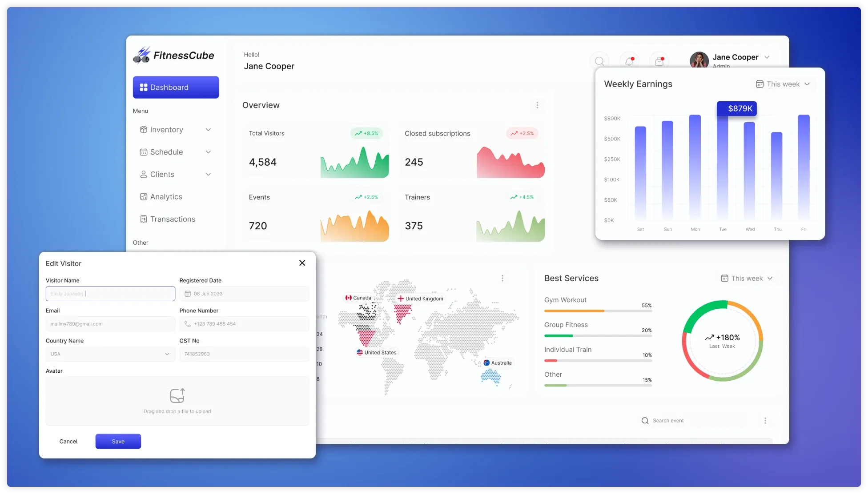Open Weekly Earnings This week dropdown
Screen dimensions: 868x494
[784, 84]
